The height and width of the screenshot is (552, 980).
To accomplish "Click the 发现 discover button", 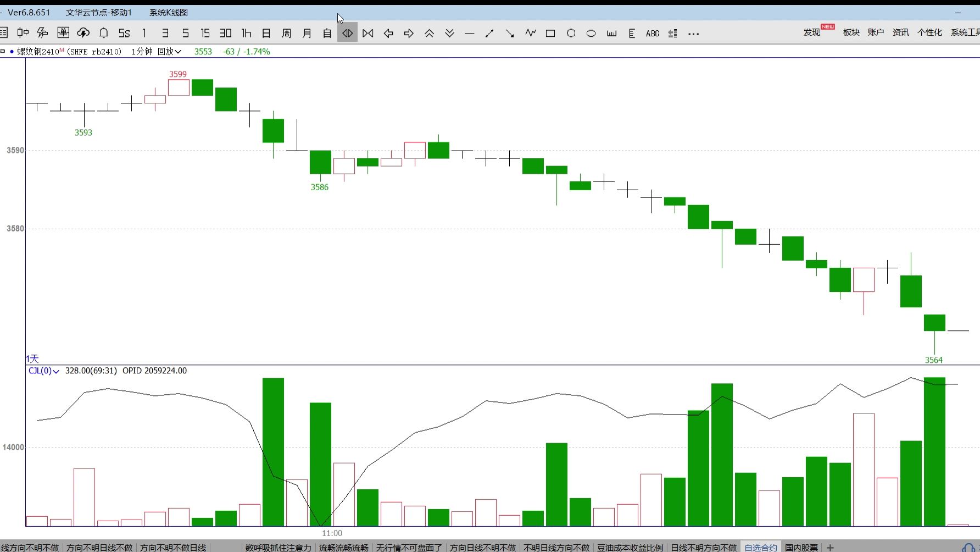I will (811, 32).
